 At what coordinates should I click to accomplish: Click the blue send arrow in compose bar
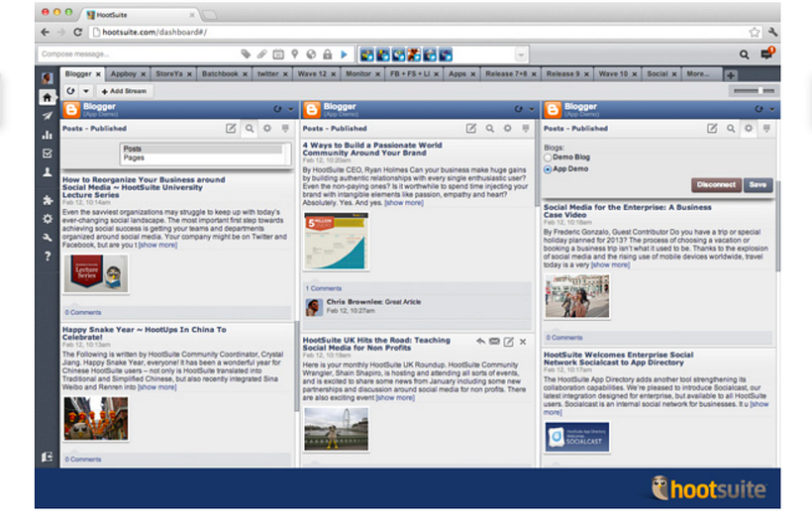[344, 53]
